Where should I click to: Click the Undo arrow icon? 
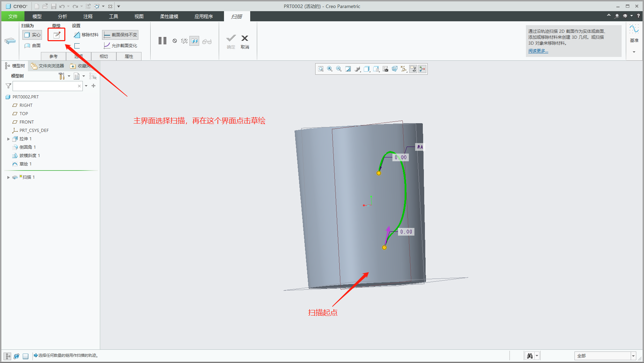pos(62,6)
